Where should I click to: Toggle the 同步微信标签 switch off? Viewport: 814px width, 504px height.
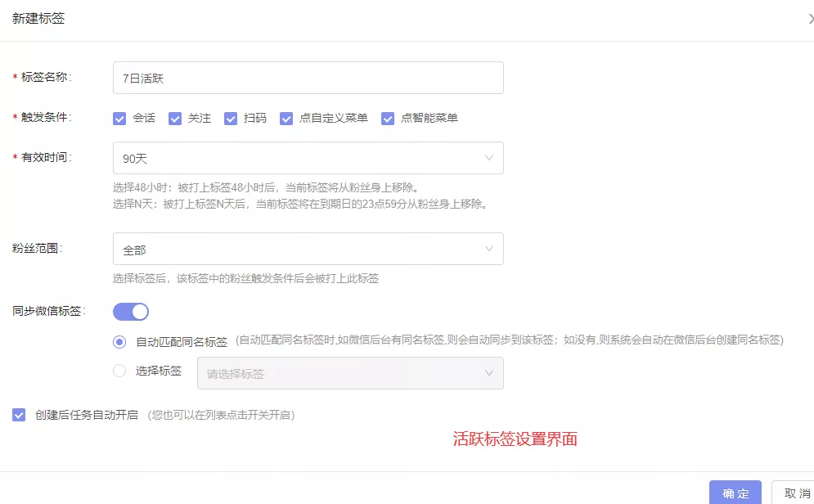(x=131, y=312)
